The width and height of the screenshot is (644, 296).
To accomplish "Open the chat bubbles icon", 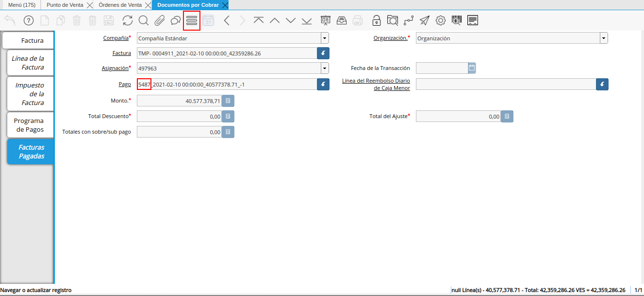I will 176,20.
